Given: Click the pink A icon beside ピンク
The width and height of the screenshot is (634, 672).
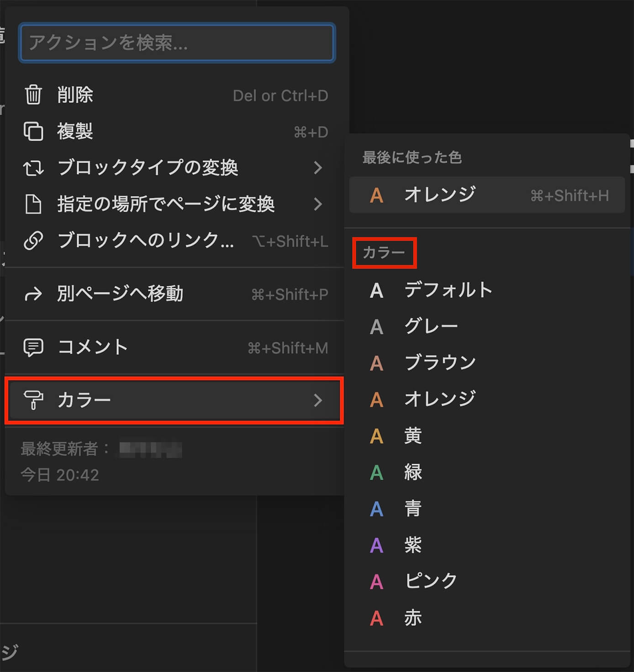Looking at the screenshot, I should coord(376,582).
